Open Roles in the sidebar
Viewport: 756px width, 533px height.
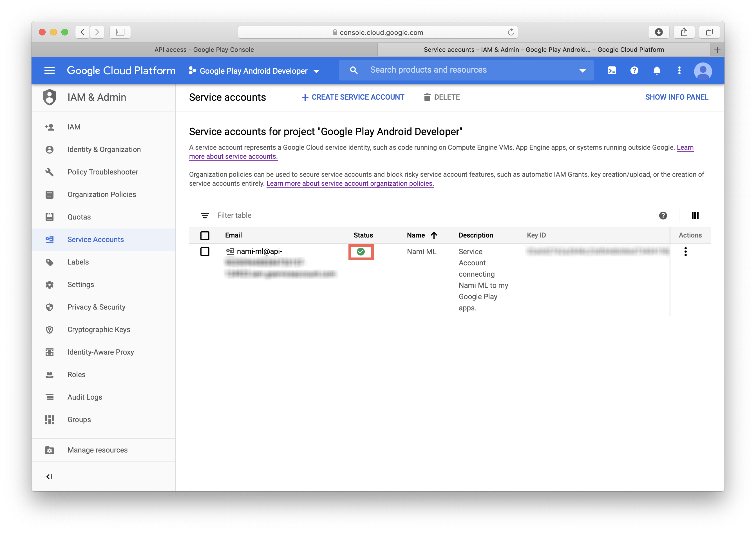coord(76,375)
